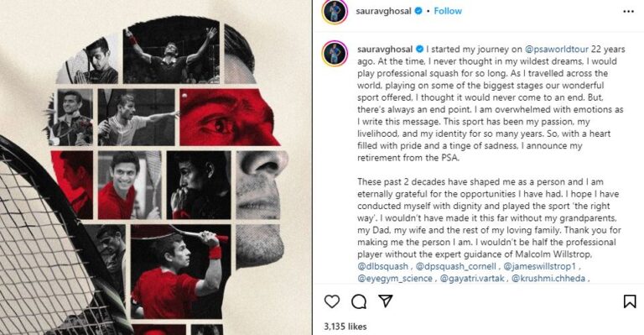Click the profile avatar beside the caption

coord(335,54)
